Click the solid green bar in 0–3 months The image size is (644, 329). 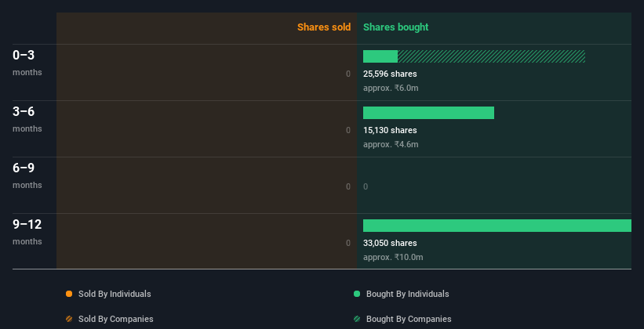pyautogui.click(x=380, y=56)
